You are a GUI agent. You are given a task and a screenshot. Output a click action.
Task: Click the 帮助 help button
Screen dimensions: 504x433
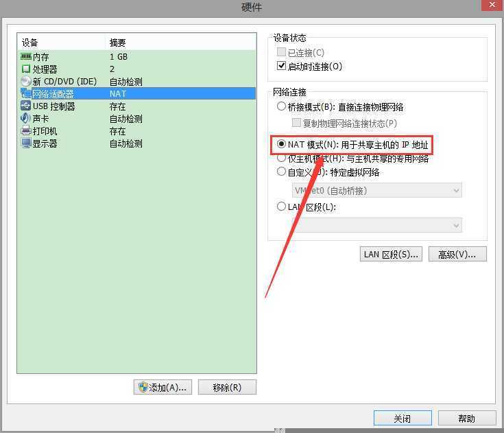467,418
